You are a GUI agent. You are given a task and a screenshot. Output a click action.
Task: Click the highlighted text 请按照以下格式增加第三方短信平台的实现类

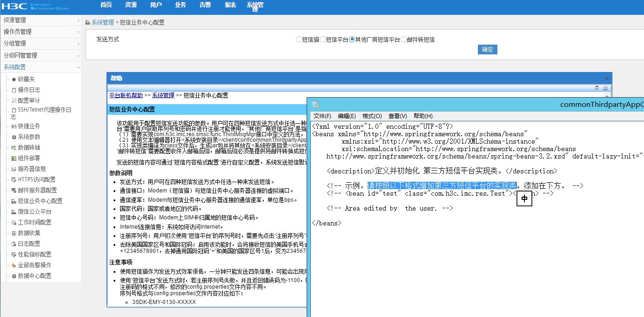[x=442, y=185]
